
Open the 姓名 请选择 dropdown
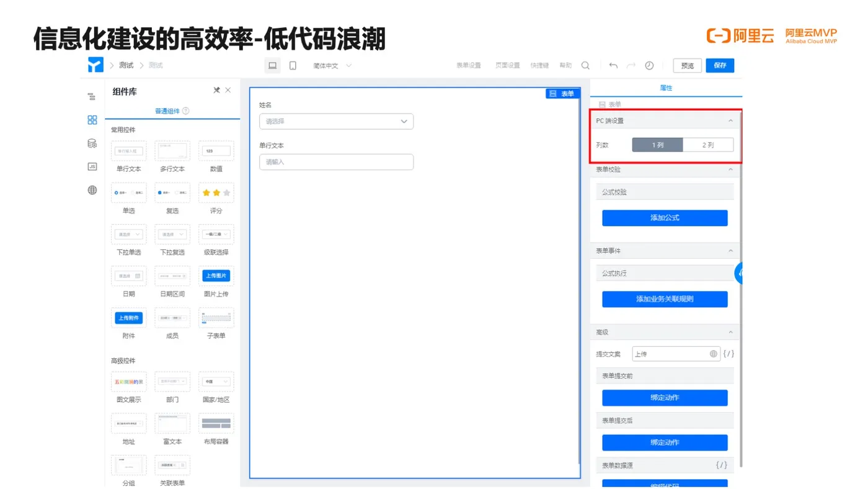click(x=336, y=122)
